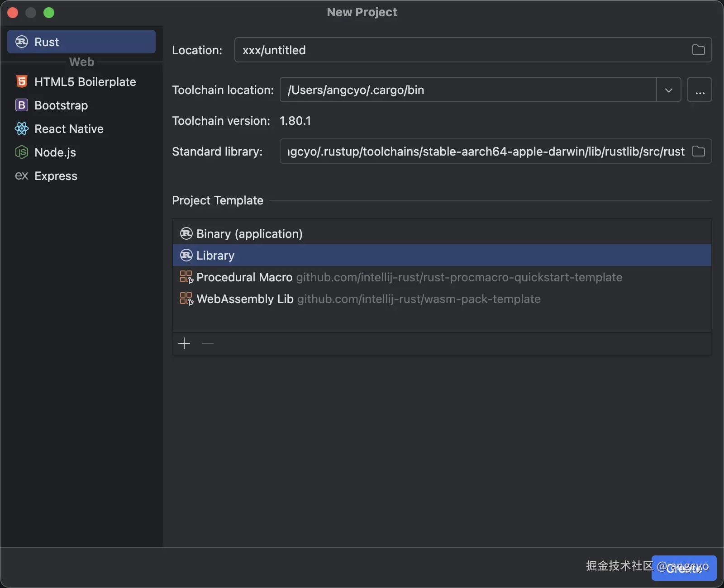Select the Library project template
The height and width of the screenshot is (588, 724).
215,256
